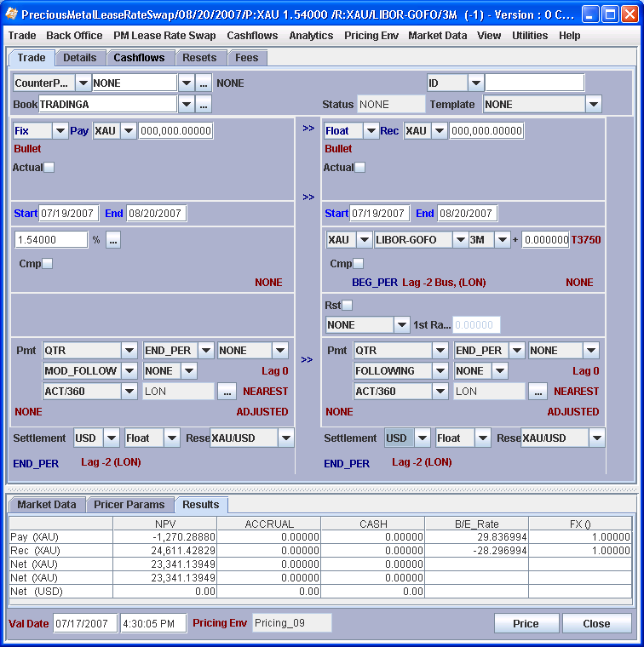Check the Rst checkbox
Image resolution: width=644 pixels, height=647 pixels.
348,306
